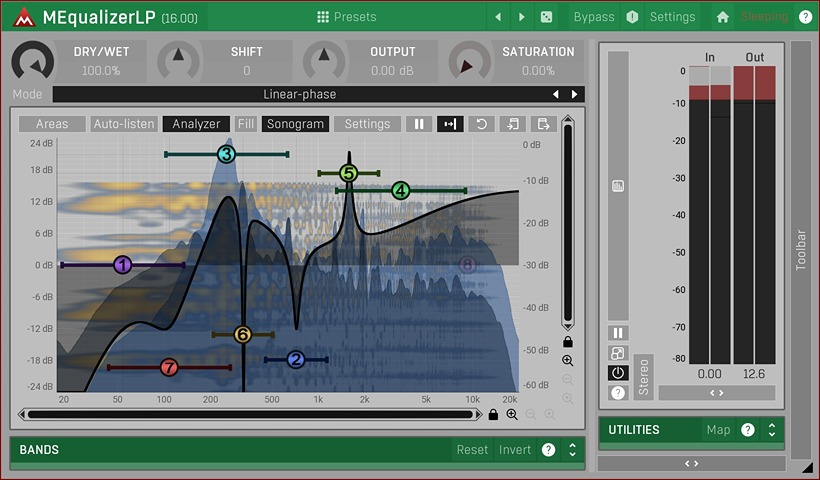
Task: Select EQ band 3 node
Action: pyautogui.click(x=226, y=154)
